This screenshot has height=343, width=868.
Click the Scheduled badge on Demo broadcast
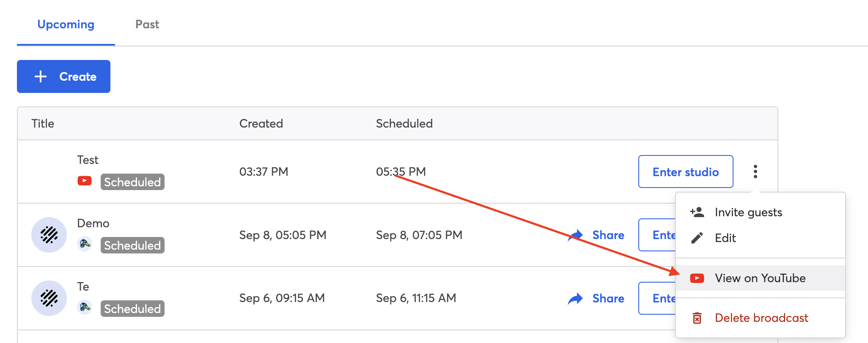pyautogui.click(x=132, y=245)
